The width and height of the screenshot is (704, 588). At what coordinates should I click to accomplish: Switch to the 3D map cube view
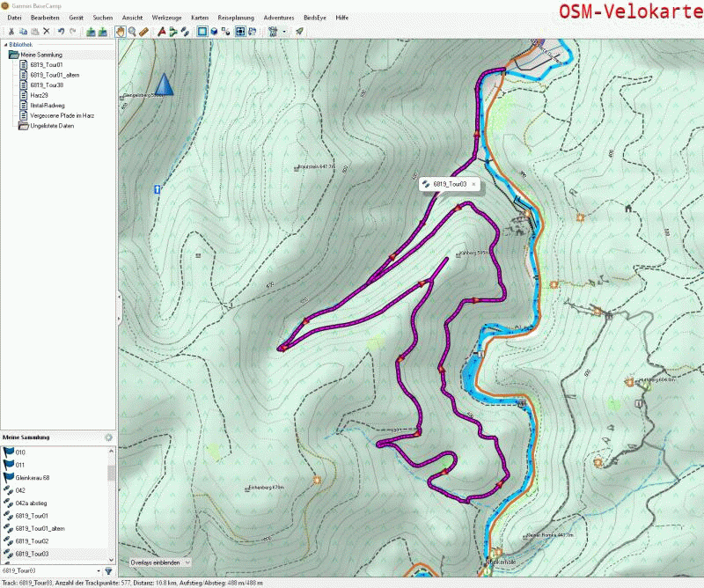tap(214, 32)
